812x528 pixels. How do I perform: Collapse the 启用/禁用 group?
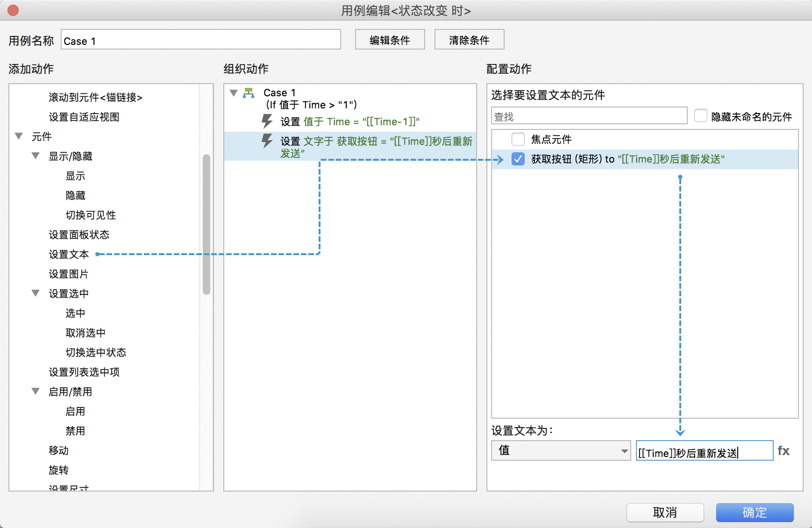36,392
